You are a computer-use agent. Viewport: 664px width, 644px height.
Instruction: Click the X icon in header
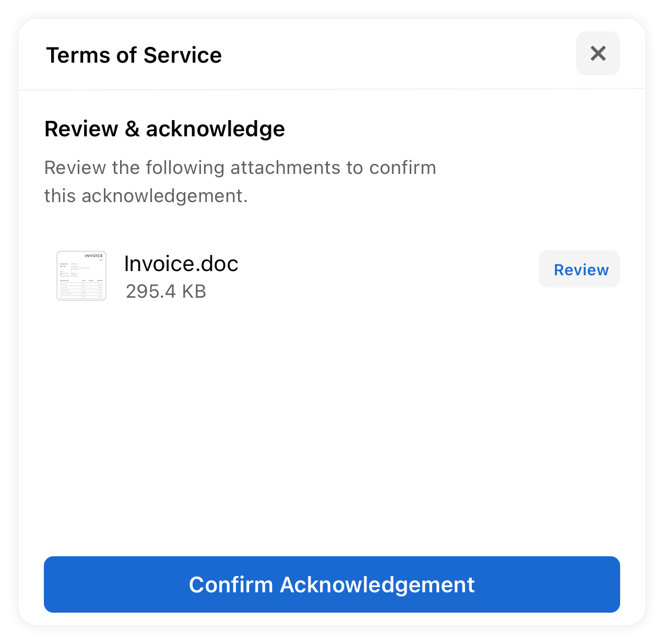click(x=598, y=53)
